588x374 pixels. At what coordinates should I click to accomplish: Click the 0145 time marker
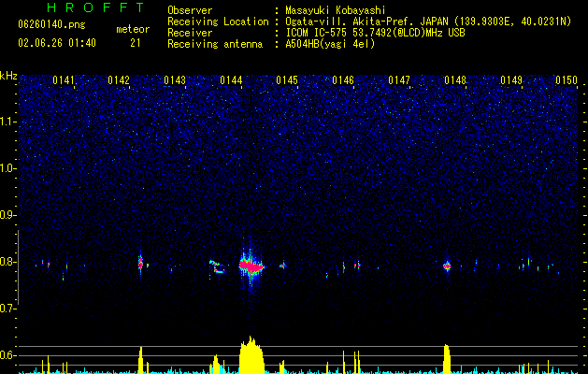tap(287, 80)
